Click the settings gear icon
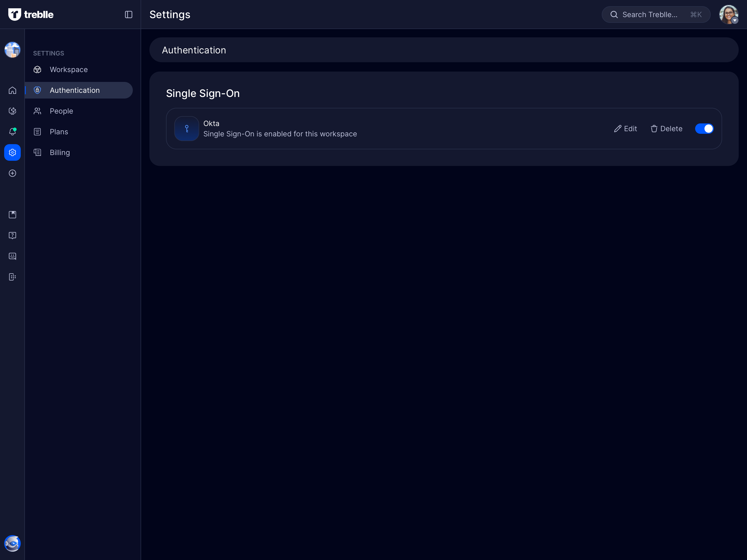The height and width of the screenshot is (560, 747). click(x=12, y=152)
